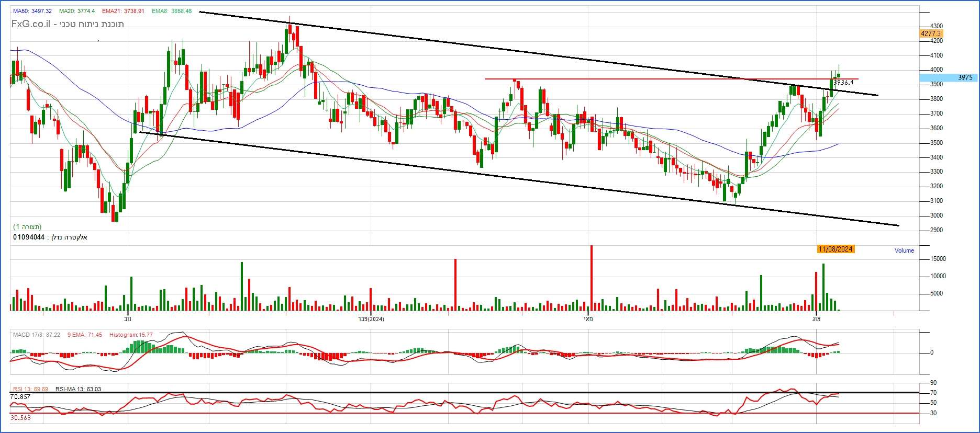Click 5000 on the volume axis
The width and height of the screenshot is (980, 433).
tap(937, 293)
